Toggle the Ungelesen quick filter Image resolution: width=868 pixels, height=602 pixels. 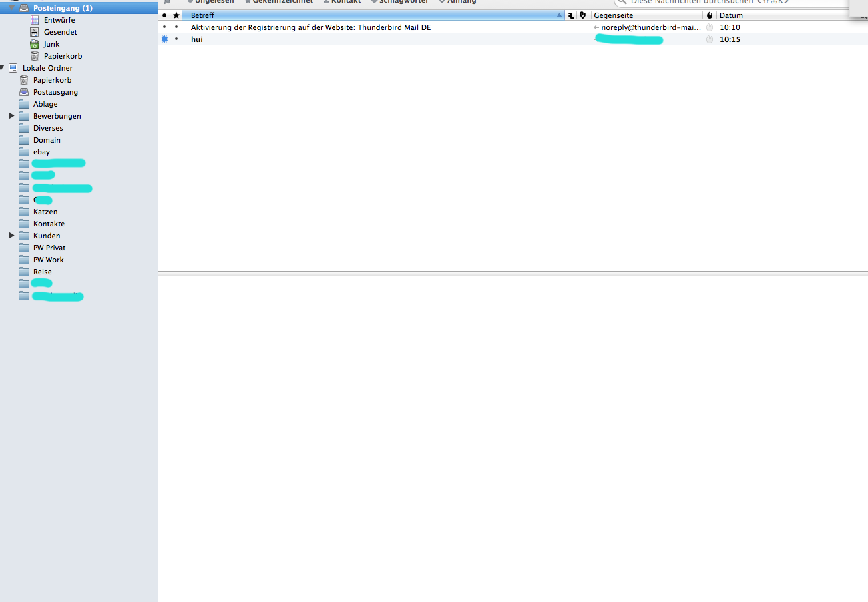[x=210, y=2]
